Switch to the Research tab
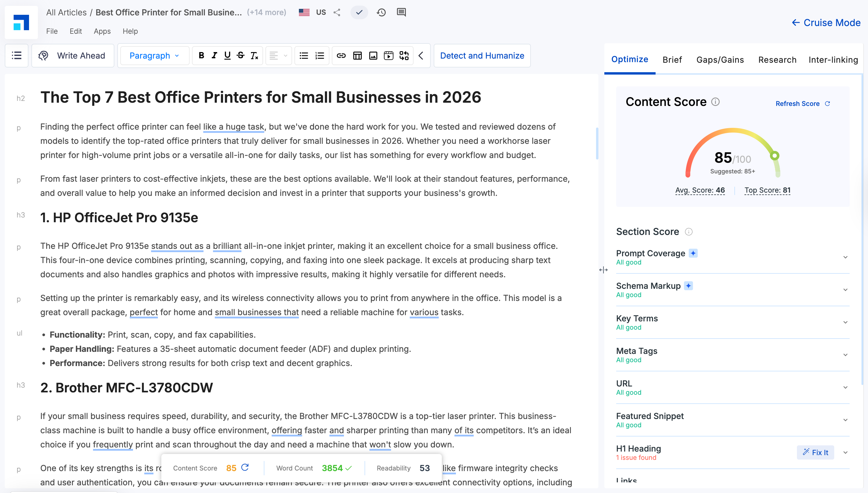 [777, 59]
